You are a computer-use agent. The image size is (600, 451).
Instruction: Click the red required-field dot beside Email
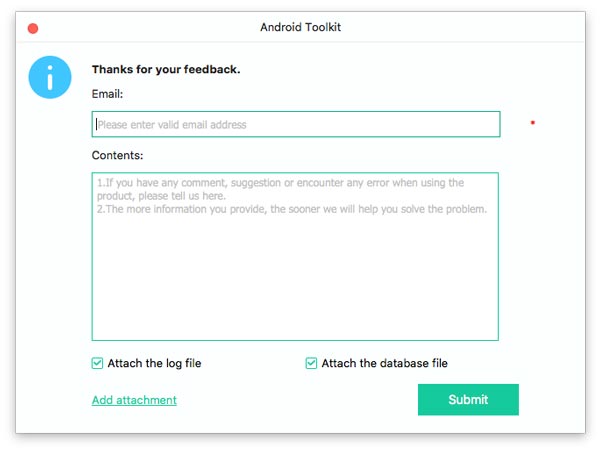(533, 122)
